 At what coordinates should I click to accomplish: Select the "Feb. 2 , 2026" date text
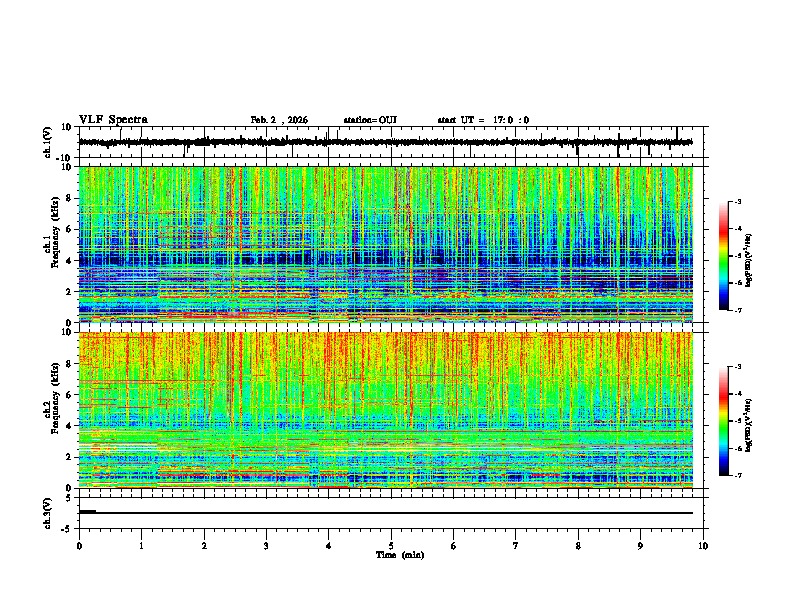pos(279,120)
